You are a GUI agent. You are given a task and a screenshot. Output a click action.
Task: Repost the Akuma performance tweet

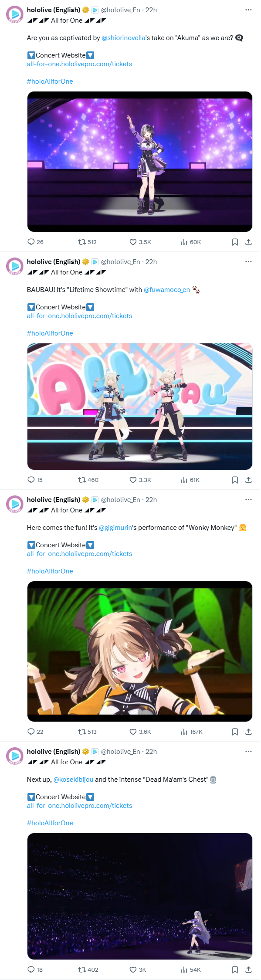[87, 242]
